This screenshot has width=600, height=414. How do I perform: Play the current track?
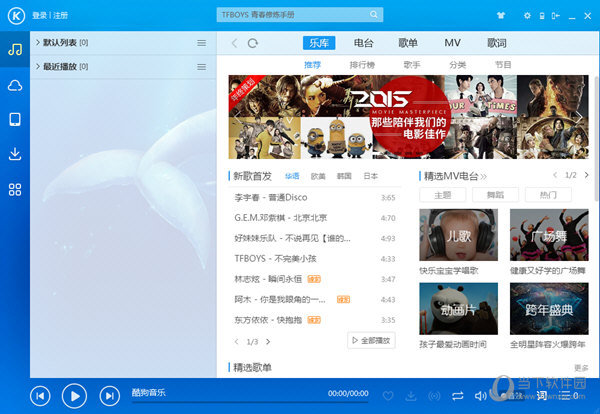74,396
